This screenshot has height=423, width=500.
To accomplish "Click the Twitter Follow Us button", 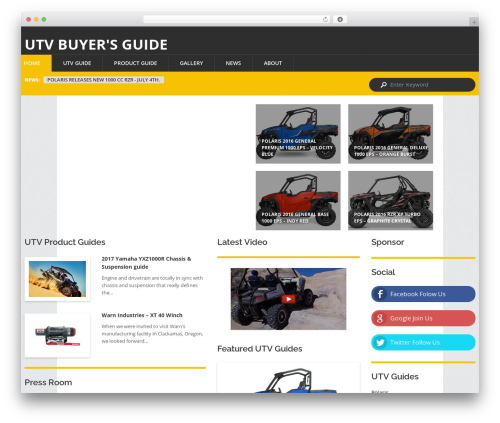I will 423,342.
